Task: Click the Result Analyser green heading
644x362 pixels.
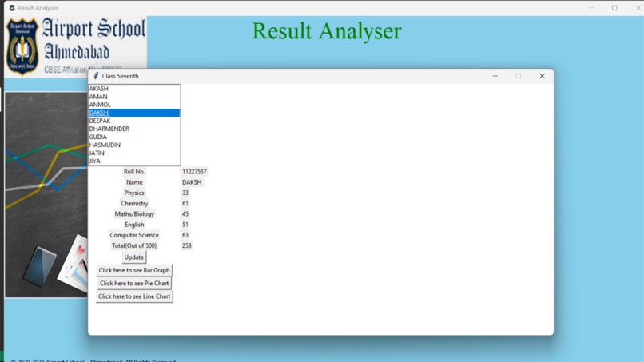Action: coord(327,31)
